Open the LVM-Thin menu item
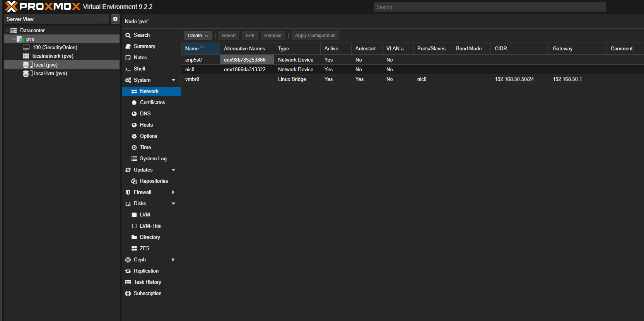 click(151, 226)
